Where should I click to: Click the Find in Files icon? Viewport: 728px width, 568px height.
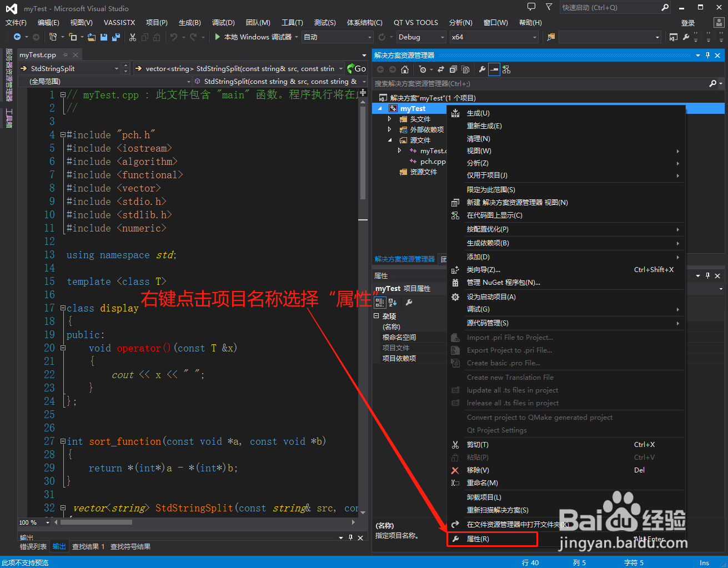coord(551,37)
